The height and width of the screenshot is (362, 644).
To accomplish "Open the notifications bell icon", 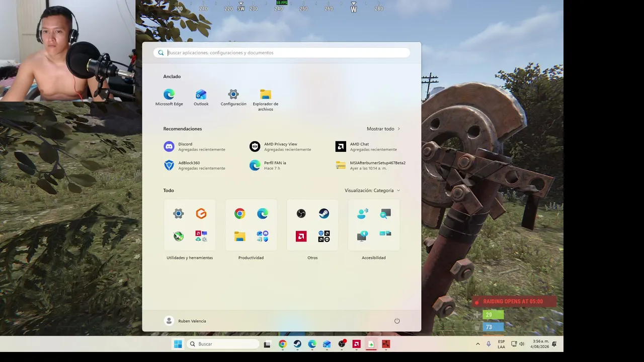I will [554, 344].
